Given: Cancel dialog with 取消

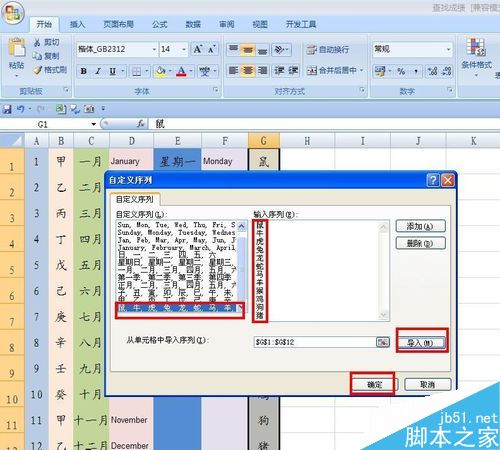Looking at the screenshot, I should [x=428, y=385].
